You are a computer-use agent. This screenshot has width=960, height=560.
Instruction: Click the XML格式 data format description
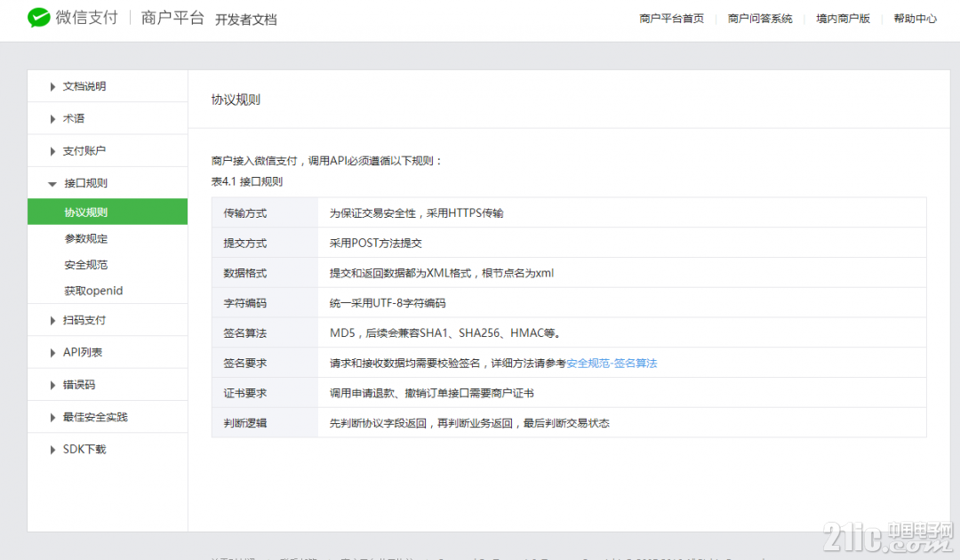pos(442,274)
